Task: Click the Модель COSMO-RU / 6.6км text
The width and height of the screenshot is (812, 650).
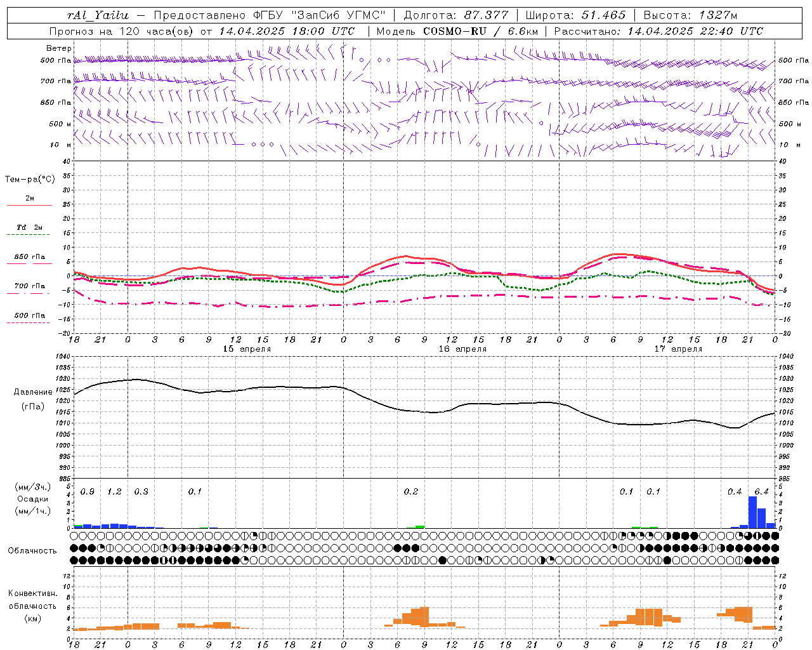Action: (x=457, y=31)
